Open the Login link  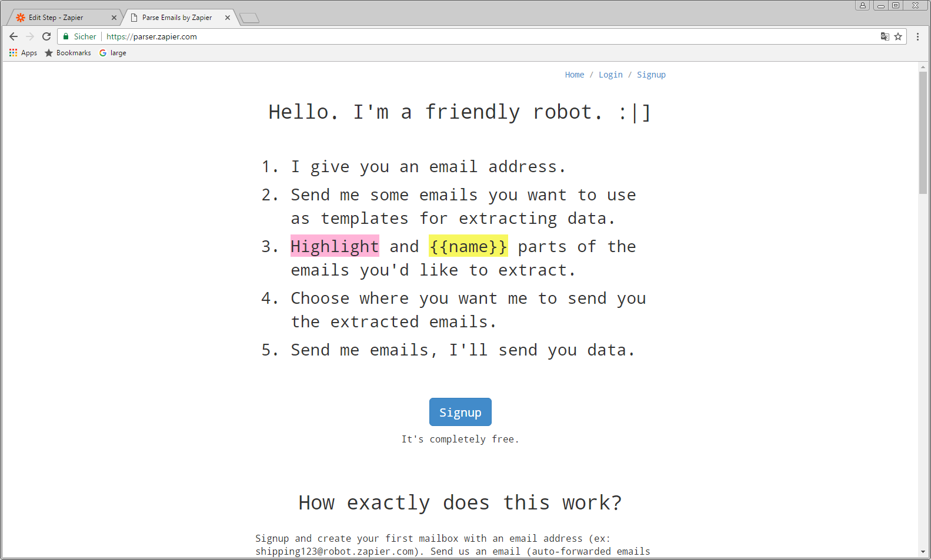(610, 75)
